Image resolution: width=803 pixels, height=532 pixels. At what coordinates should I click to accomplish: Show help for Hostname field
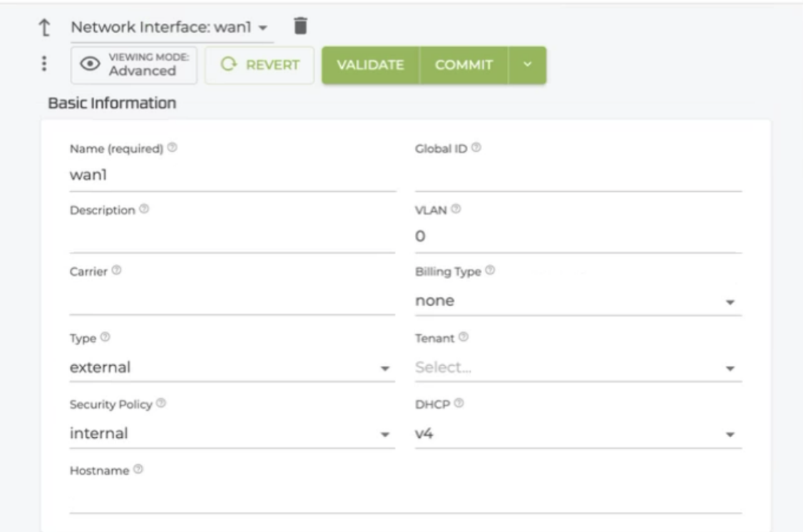click(138, 469)
